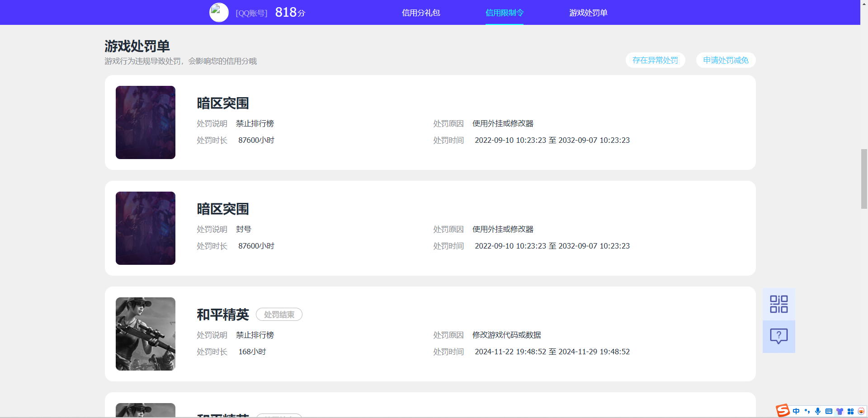
Task: Click the page vertical scrollbar thumb
Action: click(x=864, y=179)
